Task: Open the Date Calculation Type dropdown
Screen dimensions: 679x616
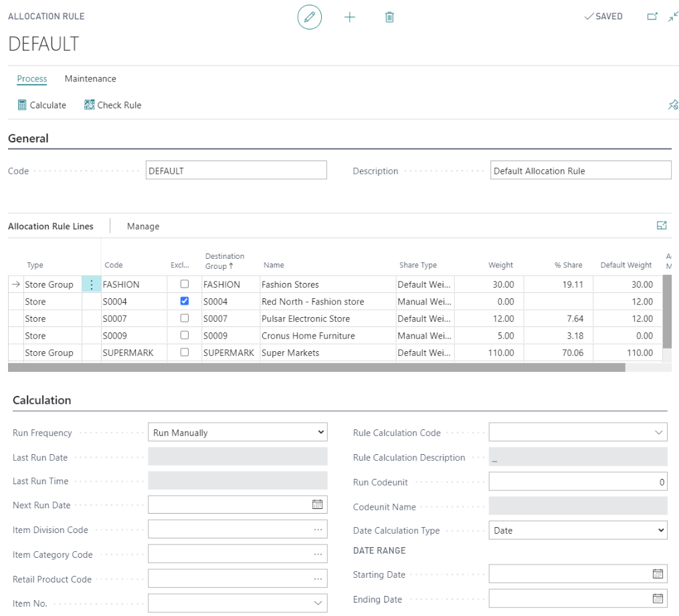Action: tap(578, 530)
